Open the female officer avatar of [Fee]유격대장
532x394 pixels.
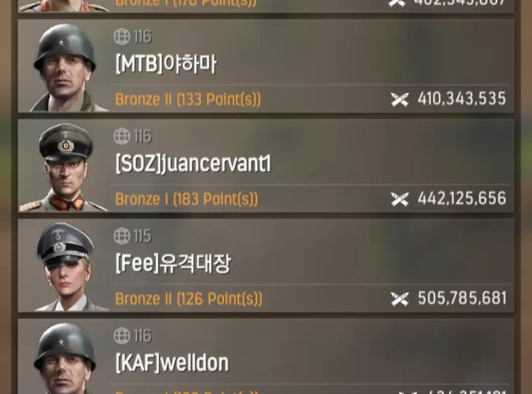click(65, 267)
